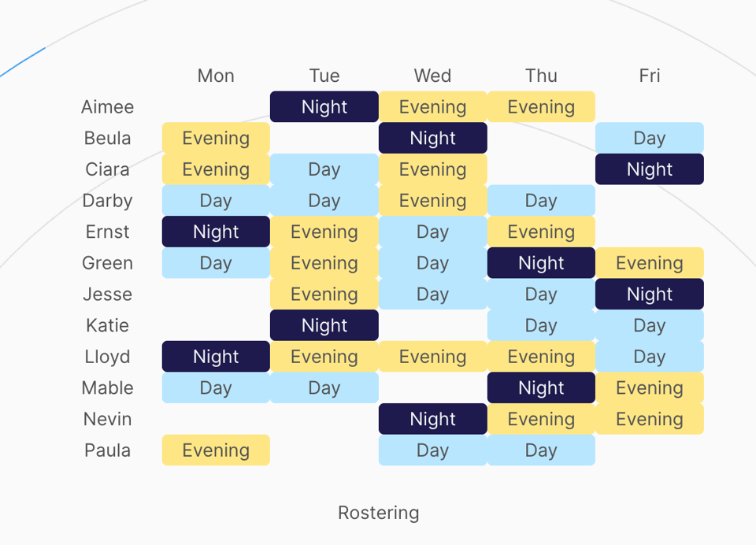
Task: Open Ciara's Friday Night shift
Action: [x=649, y=169]
